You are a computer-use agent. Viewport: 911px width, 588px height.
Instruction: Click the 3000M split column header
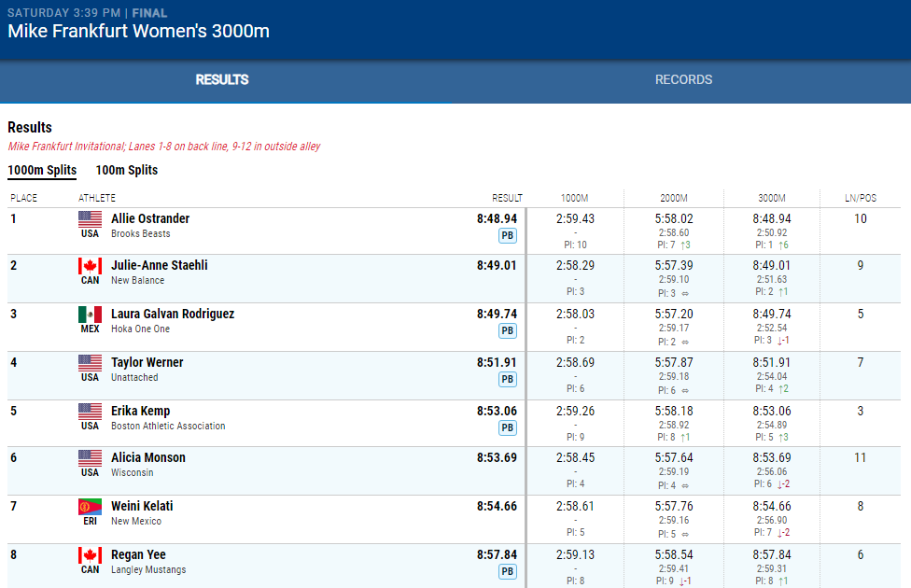770,198
